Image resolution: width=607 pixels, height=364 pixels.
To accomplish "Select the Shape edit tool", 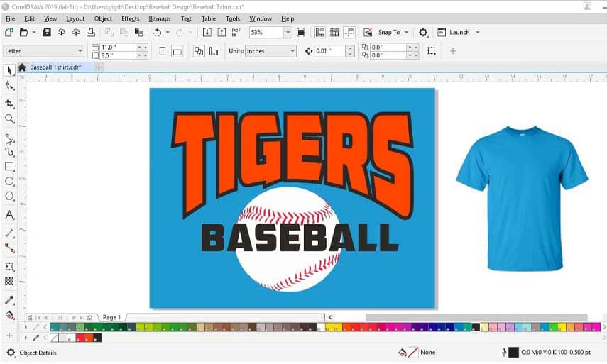I will click(x=10, y=86).
